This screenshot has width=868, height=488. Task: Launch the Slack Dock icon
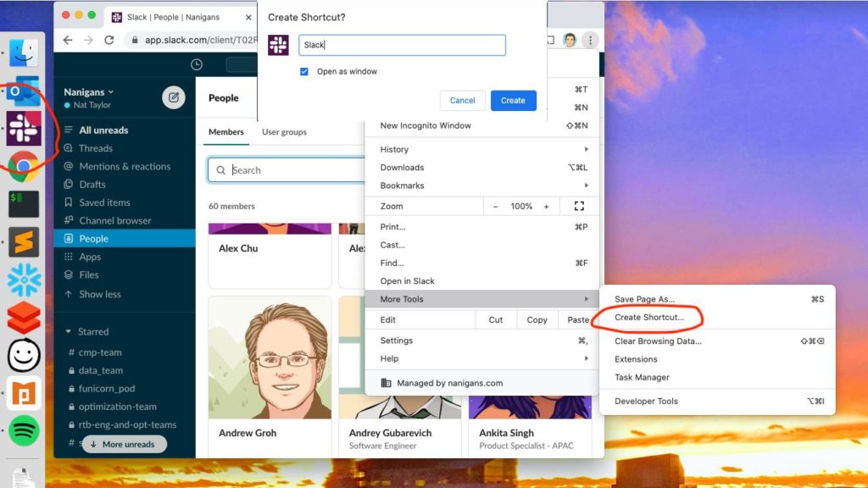click(x=24, y=129)
